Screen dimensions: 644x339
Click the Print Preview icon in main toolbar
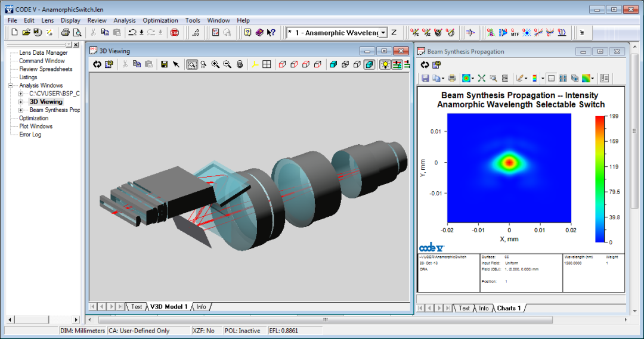(77, 33)
